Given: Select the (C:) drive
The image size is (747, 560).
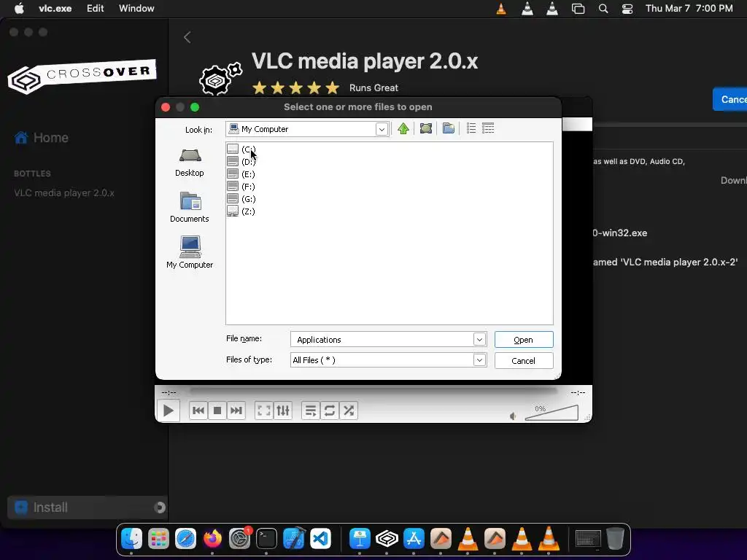Looking at the screenshot, I should click(241, 149).
